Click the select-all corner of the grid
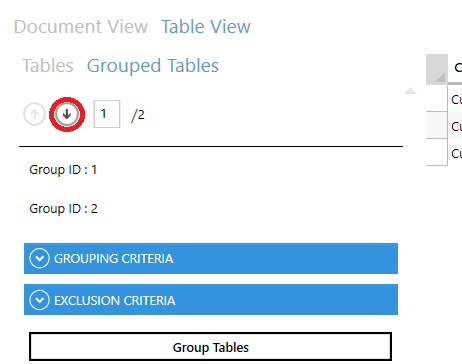 [x=437, y=69]
